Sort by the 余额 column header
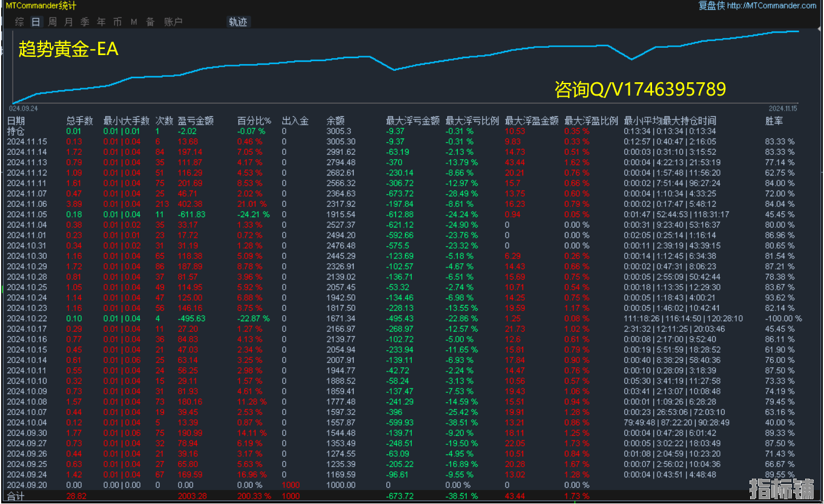 coord(335,121)
